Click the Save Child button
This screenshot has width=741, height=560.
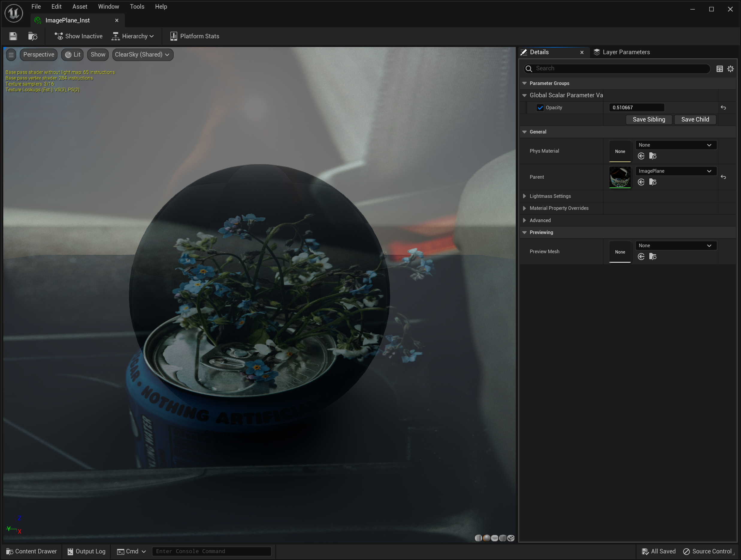click(695, 119)
